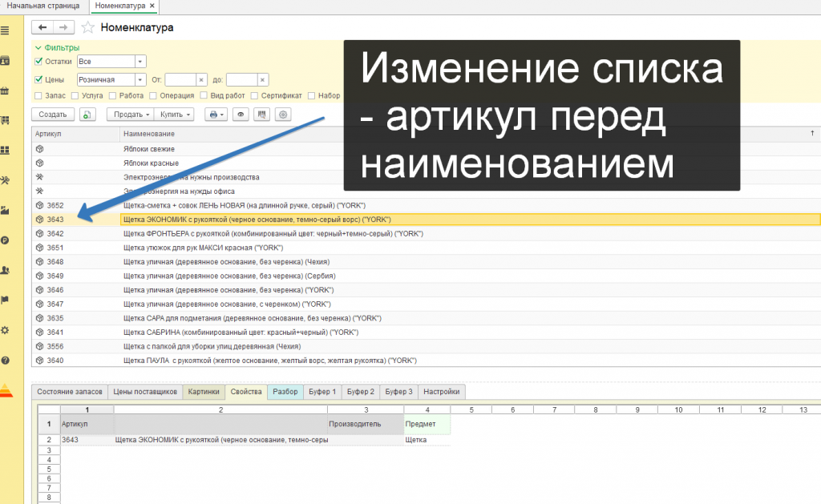Click spreadsheet cell Производитель
The height and width of the screenshot is (504, 821).
coord(366,424)
